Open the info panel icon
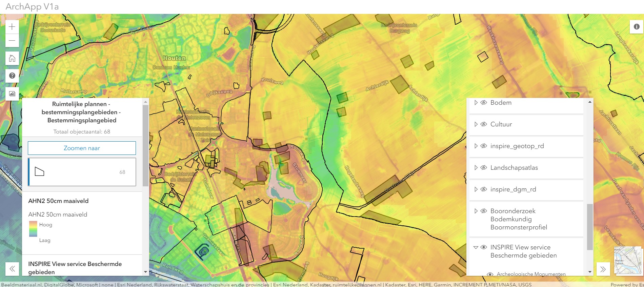The height and width of the screenshot is (287, 644). [x=637, y=27]
